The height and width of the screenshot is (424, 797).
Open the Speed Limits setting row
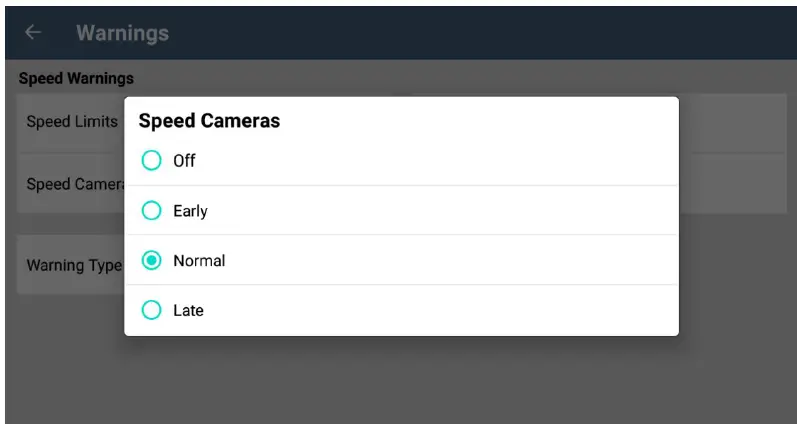click(x=71, y=122)
